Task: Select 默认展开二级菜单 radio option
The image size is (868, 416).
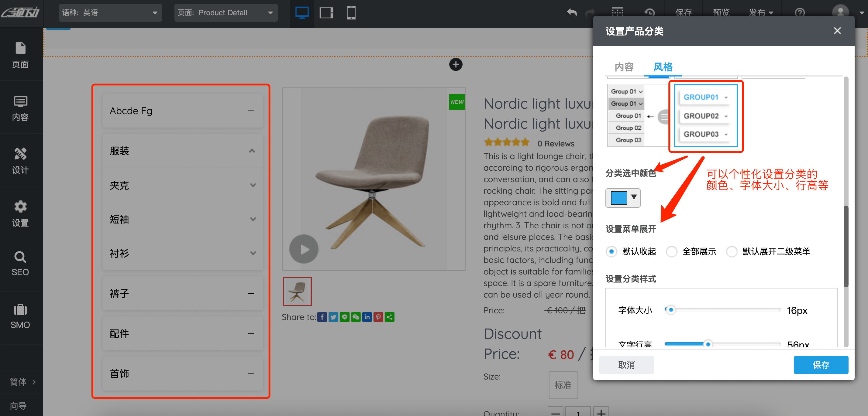Action: (732, 251)
